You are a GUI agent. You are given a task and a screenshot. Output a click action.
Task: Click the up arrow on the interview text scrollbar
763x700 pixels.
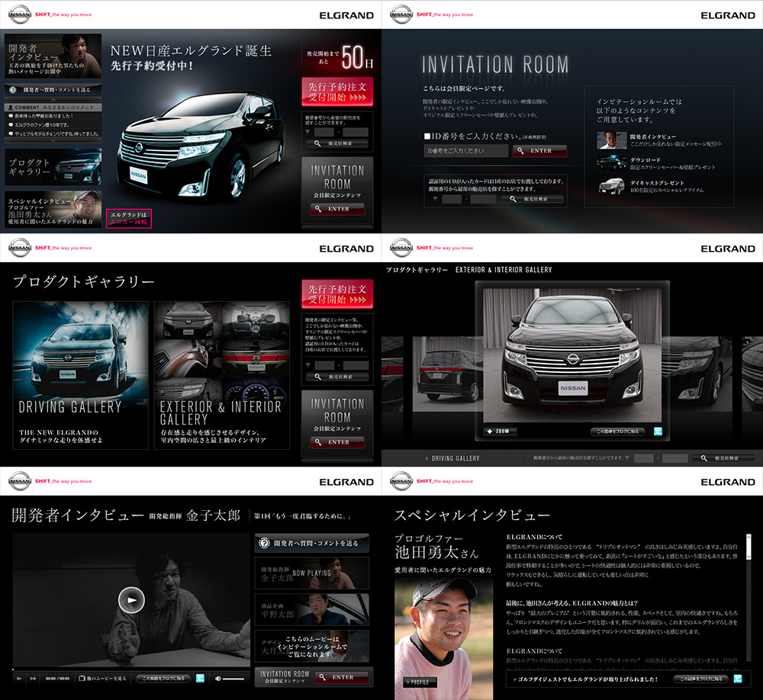tap(749, 537)
